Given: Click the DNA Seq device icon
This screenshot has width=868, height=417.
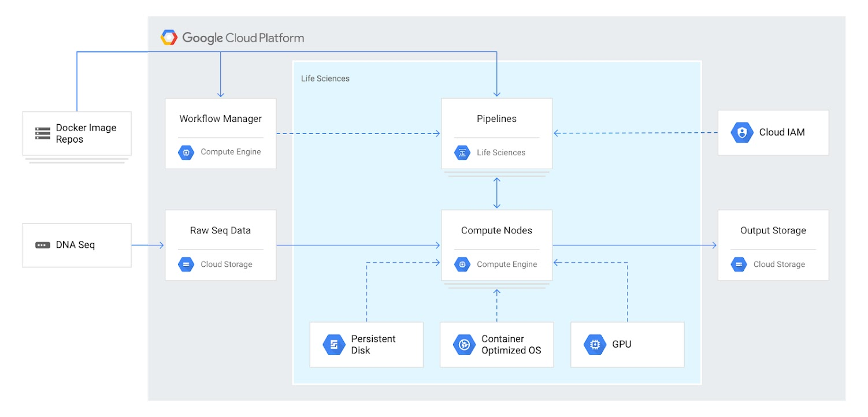Looking at the screenshot, I should 43,245.
